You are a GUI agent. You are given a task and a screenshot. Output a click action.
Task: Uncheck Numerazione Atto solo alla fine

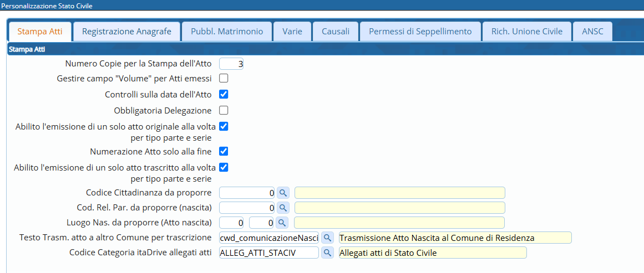tap(224, 151)
